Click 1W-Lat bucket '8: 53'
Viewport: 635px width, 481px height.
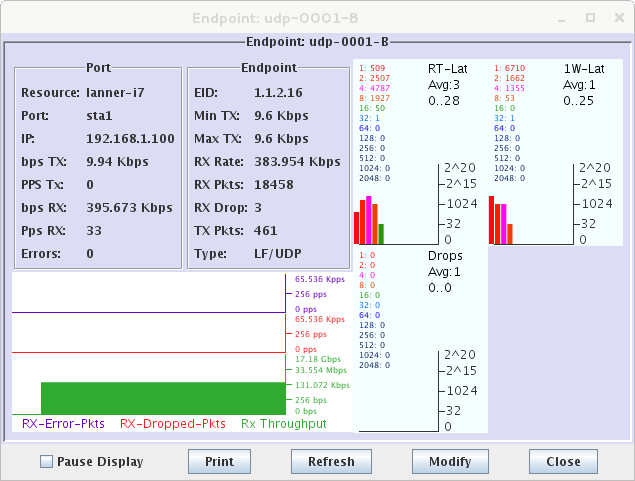coord(504,98)
